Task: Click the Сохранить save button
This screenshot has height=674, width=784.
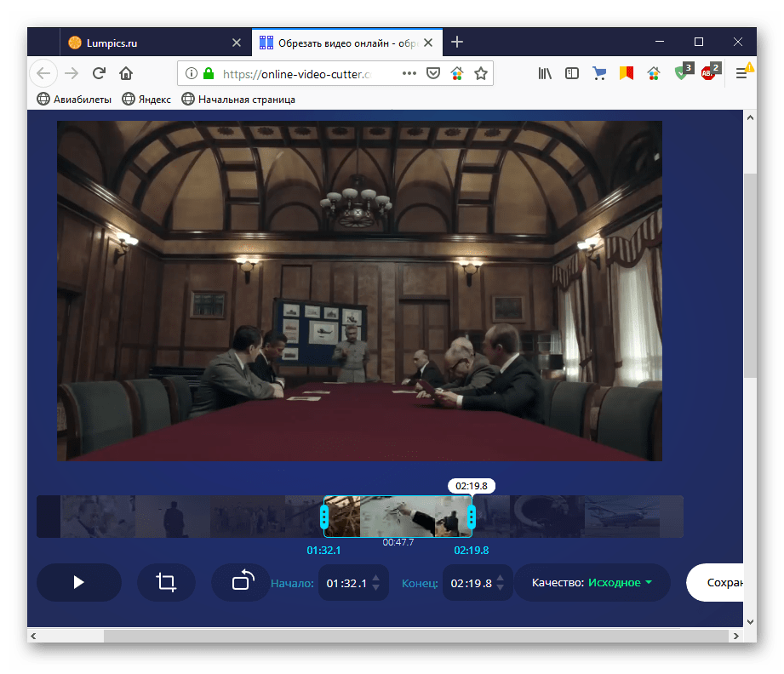Action: [719, 583]
